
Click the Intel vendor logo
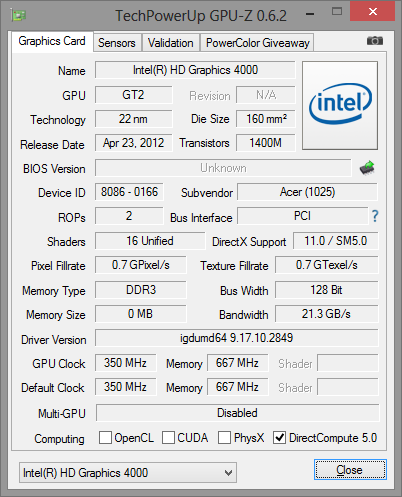coord(340,105)
